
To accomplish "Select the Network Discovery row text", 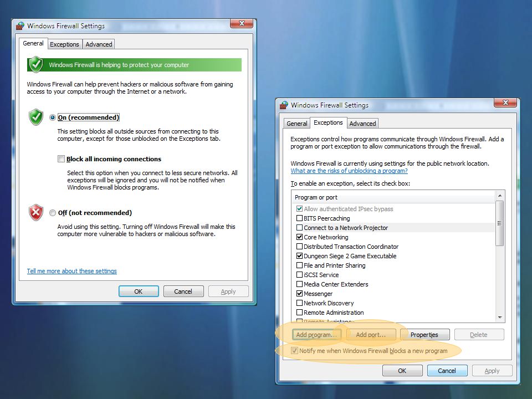I will (329, 303).
